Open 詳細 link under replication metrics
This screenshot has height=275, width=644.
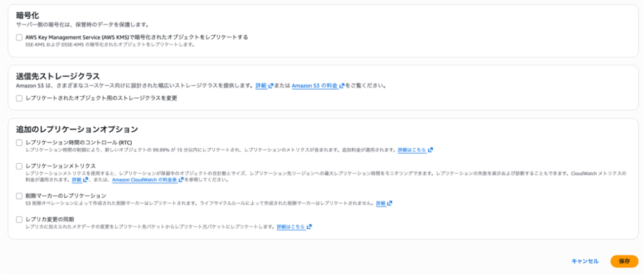[77, 180]
